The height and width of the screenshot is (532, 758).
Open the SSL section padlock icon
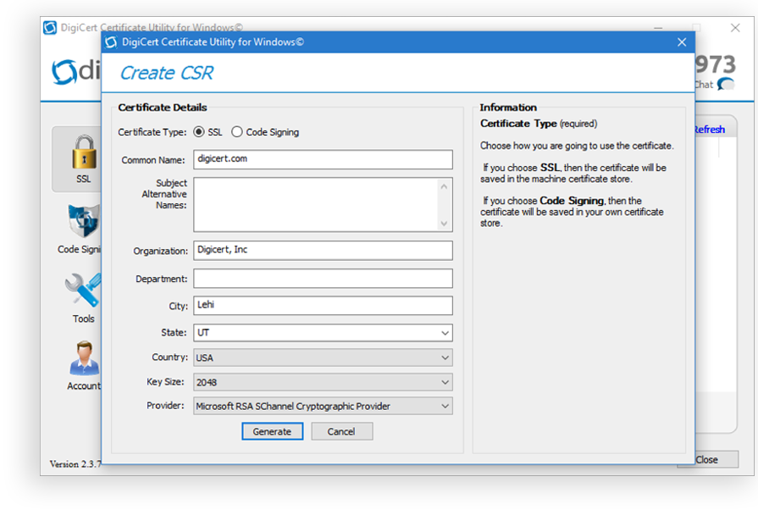point(84,152)
